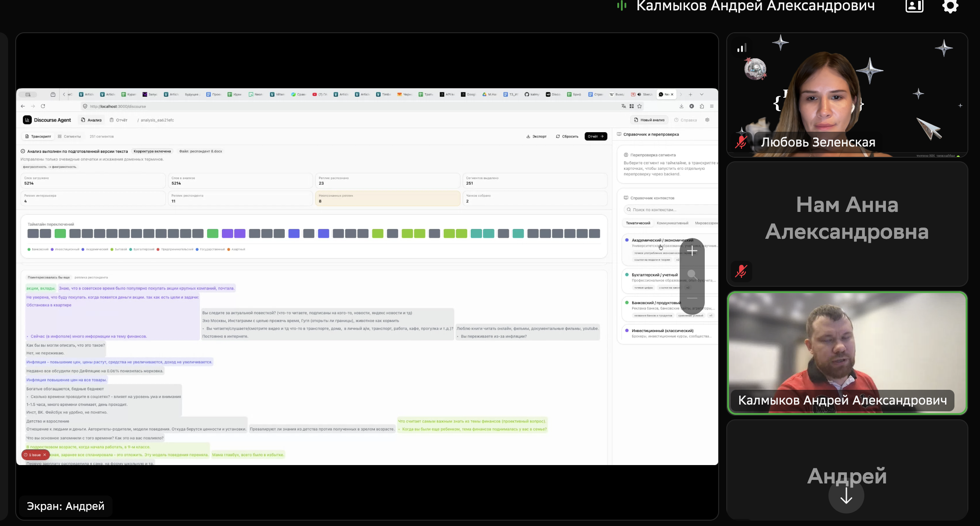
Task: Dismiss the 1 issue badge
Action: click(x=44, y=455)
